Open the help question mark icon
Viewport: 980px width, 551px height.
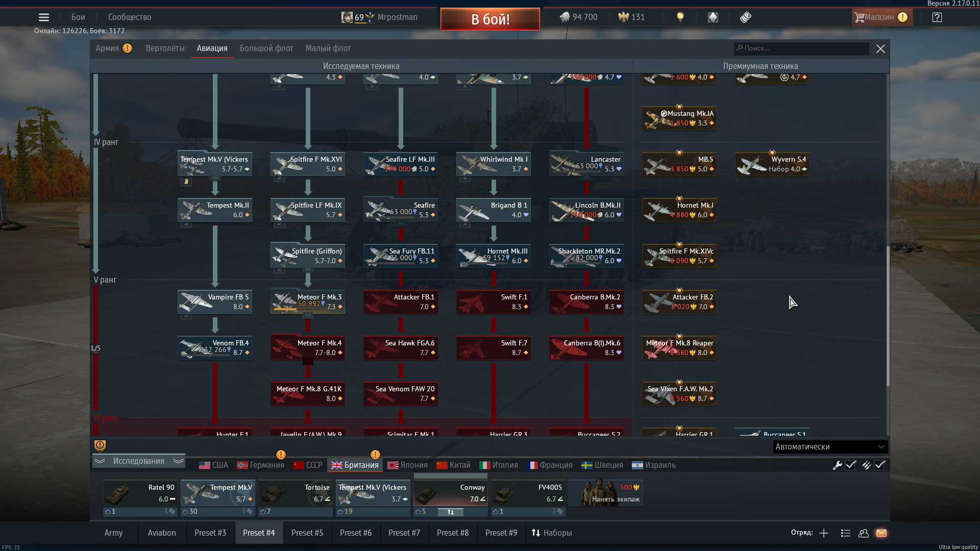tap(937, 17)
